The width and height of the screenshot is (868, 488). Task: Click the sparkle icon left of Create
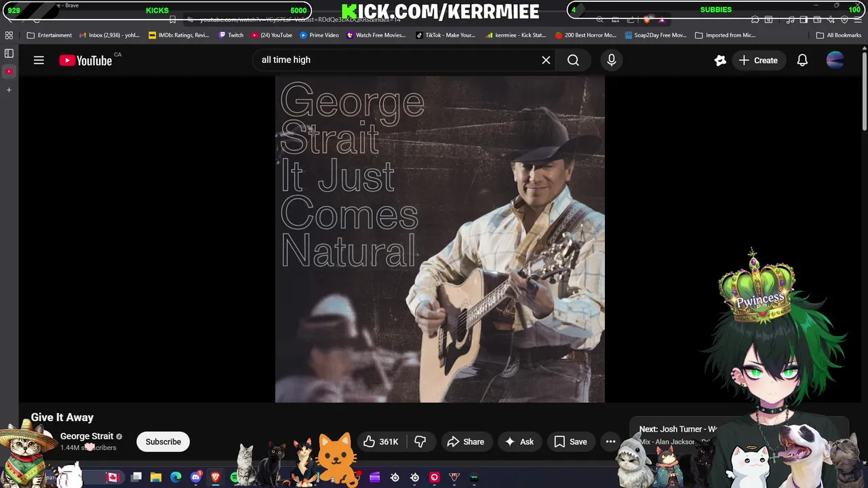pyautogui.click(x=720, y=60)
